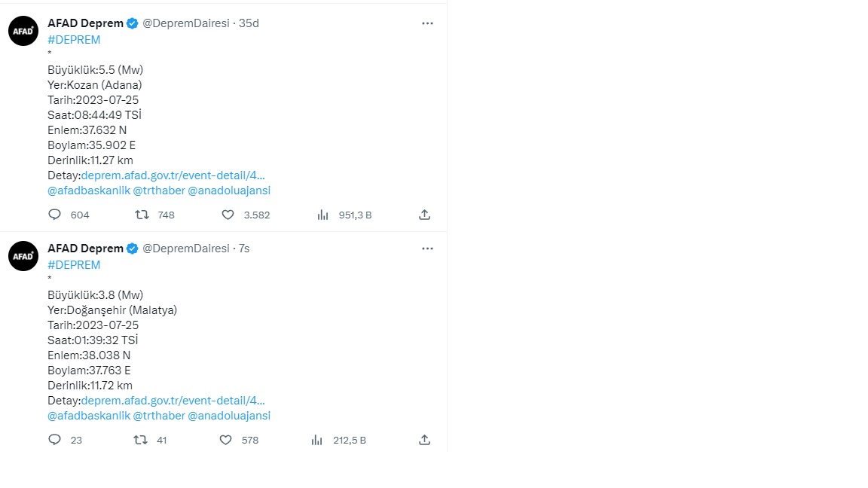Open the AFAD avatar on the second tweet
The width and height of the screenshot is (868, 488).
(x=23, y=256)
